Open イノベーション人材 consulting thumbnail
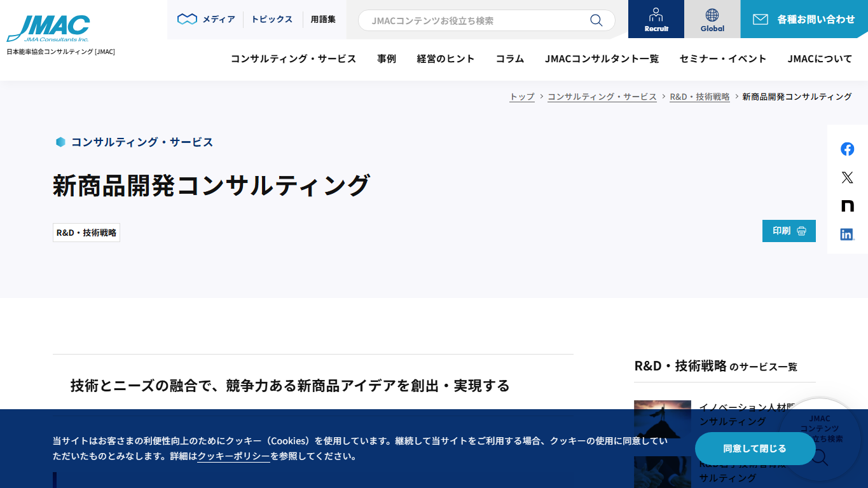Image resolution: width=868 pixels, height=488 pixels. pyautogui.click(x=663, y=419)
